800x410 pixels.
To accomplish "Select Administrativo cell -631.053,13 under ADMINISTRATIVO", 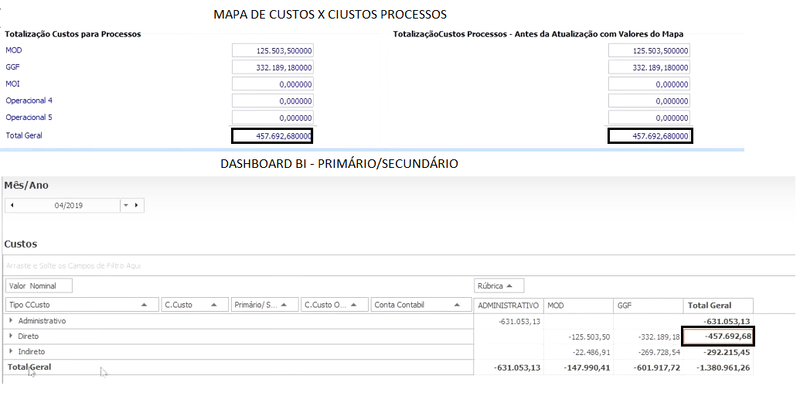I will coord(509,322).
